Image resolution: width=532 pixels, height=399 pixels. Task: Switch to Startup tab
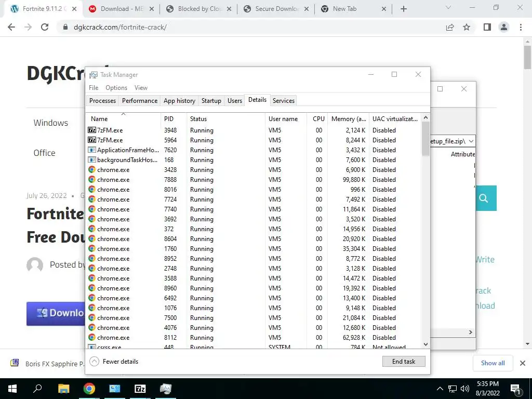coord(211,100)
